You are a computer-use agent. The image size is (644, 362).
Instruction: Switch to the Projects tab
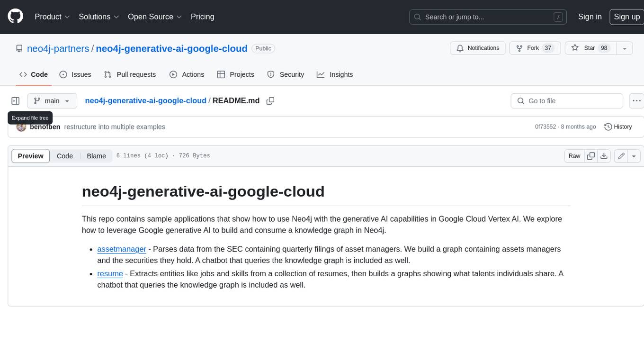pos(235,74)
